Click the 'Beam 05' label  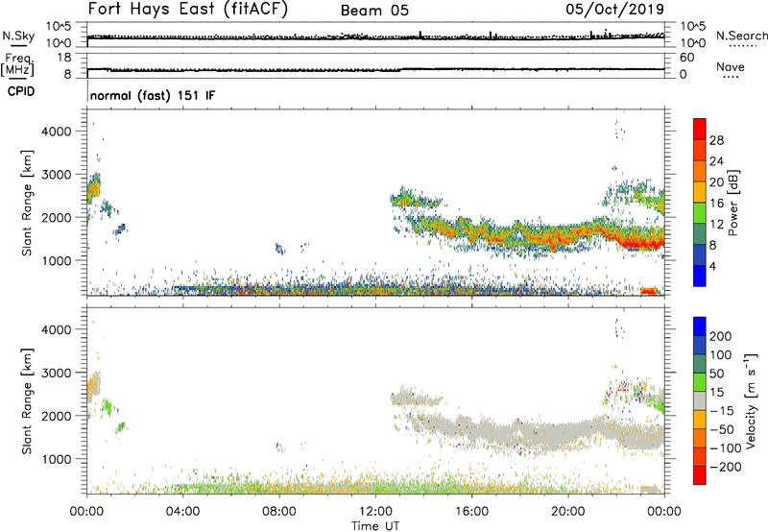pos(374,11)
